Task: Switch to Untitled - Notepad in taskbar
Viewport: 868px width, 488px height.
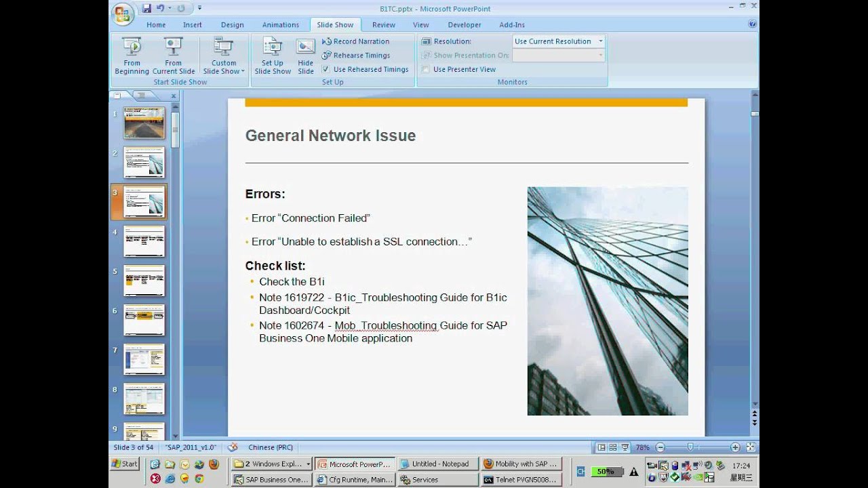Action: [x=437, y=464]
